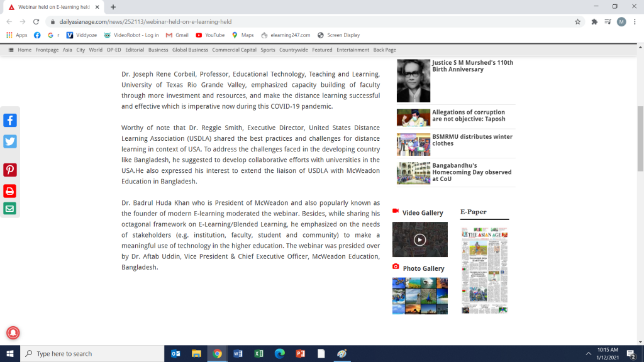Open the Sports section
Image resolution: width=644 pixels, height=362 pixels.
(x=268, y=50)
